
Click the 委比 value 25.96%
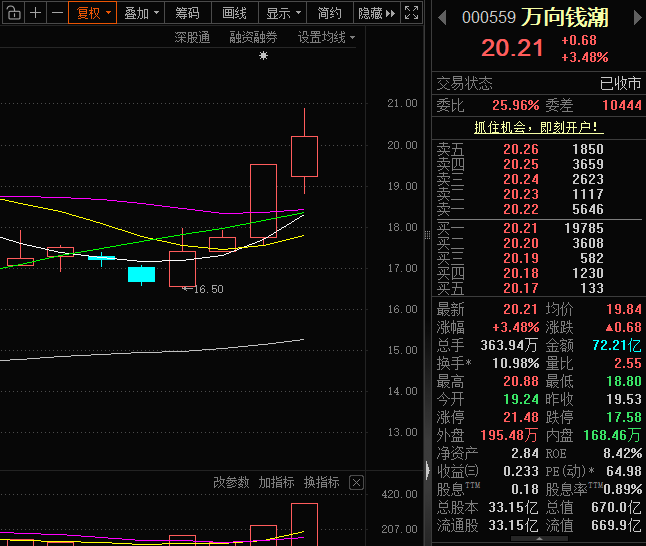515,105
